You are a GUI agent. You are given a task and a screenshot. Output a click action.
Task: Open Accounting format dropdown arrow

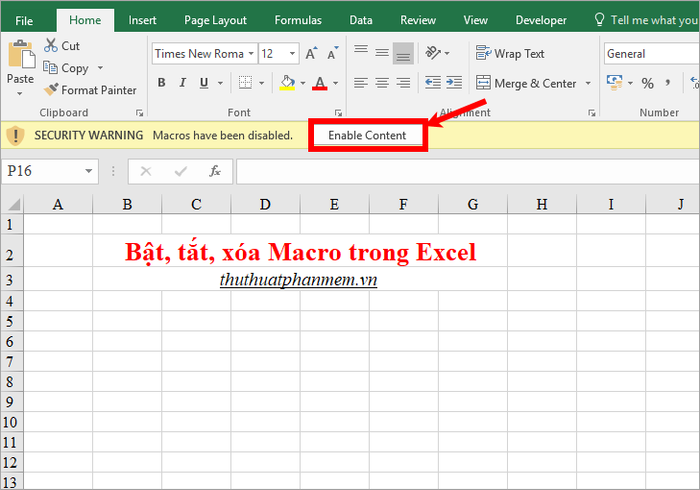(630, 83)
